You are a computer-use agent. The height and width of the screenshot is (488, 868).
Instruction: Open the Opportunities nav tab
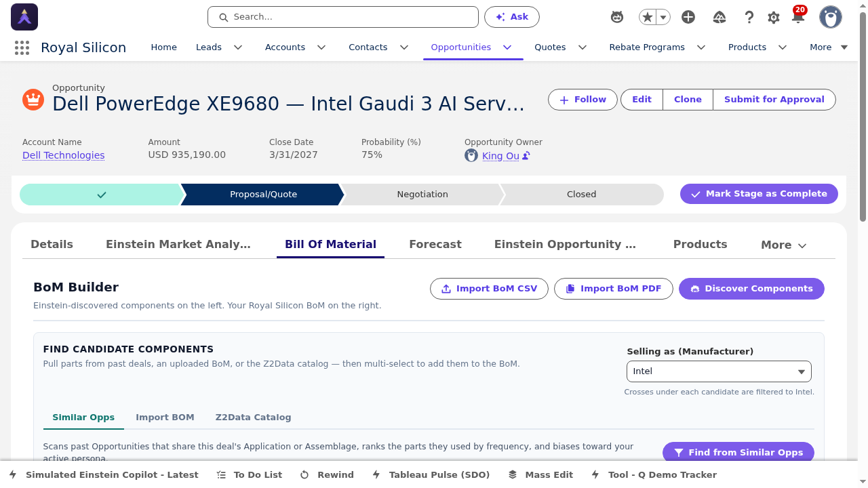click(461, 47)
